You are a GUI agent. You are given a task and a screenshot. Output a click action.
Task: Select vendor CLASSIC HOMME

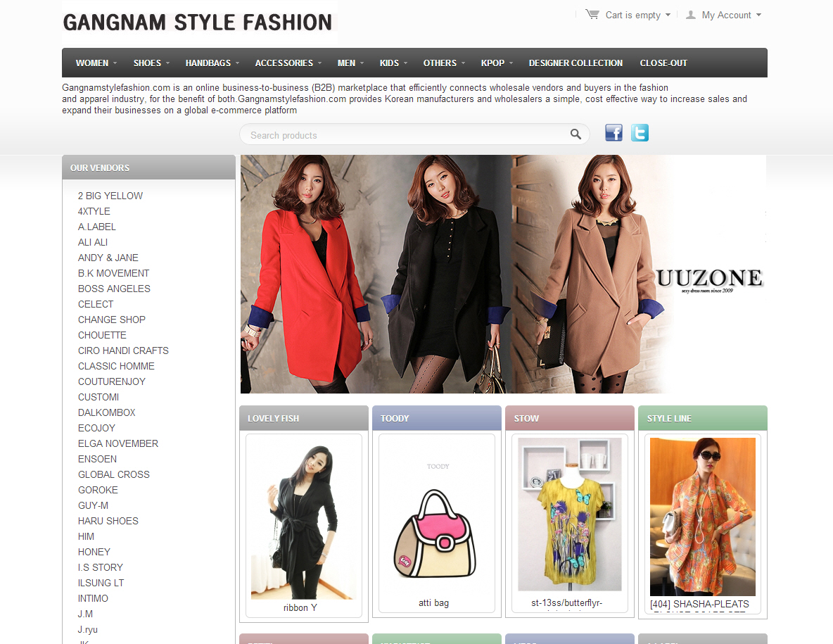point(116,366)
